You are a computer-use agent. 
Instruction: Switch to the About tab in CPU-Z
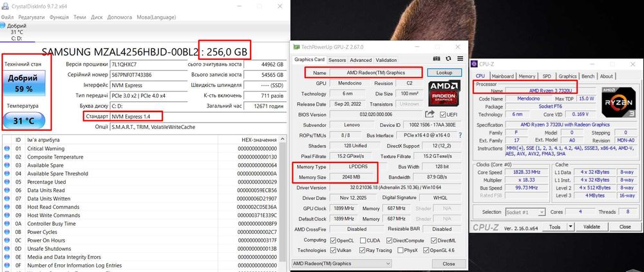606,76
